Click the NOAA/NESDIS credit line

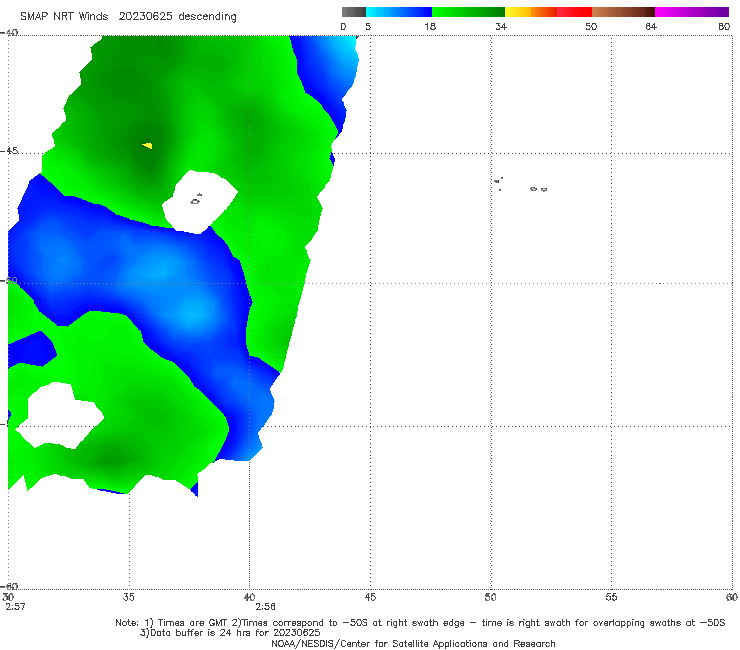[x=413, y=643]
